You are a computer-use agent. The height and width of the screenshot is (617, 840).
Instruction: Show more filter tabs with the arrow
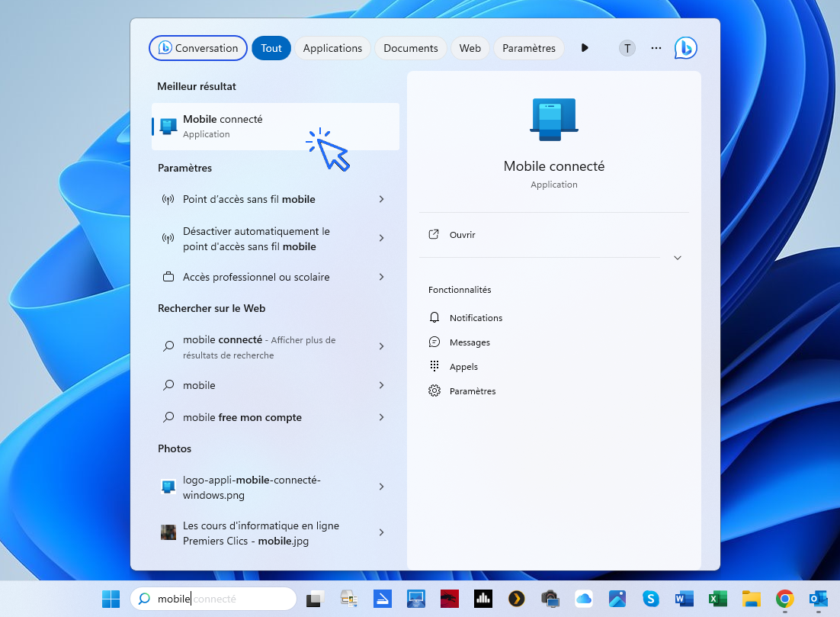[585, 48]
